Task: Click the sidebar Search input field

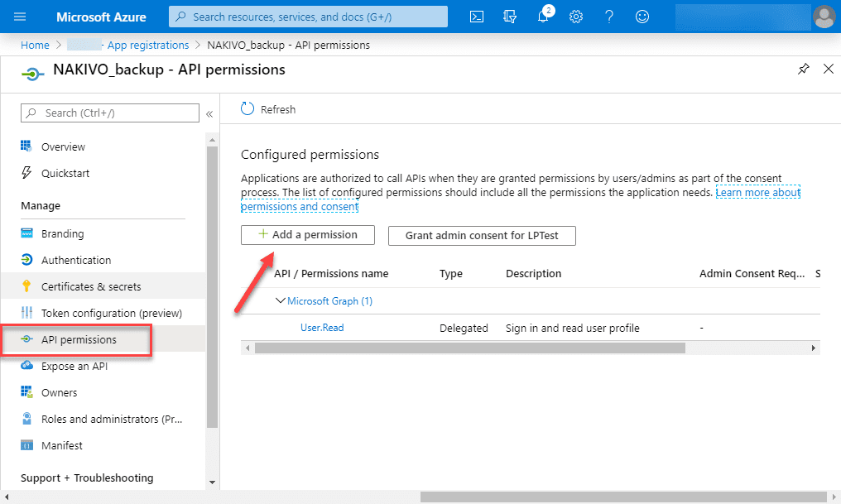Action: pos(110,113)
